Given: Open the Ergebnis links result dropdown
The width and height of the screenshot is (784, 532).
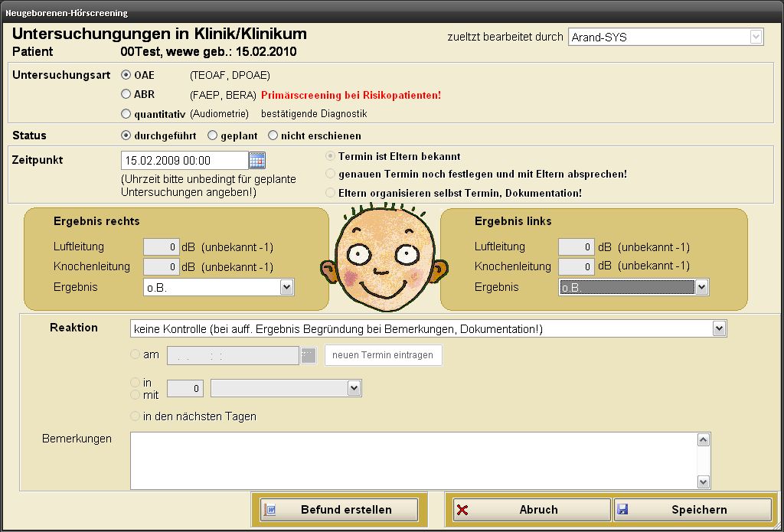Looking at the screenshot, I should coord(701,287).
